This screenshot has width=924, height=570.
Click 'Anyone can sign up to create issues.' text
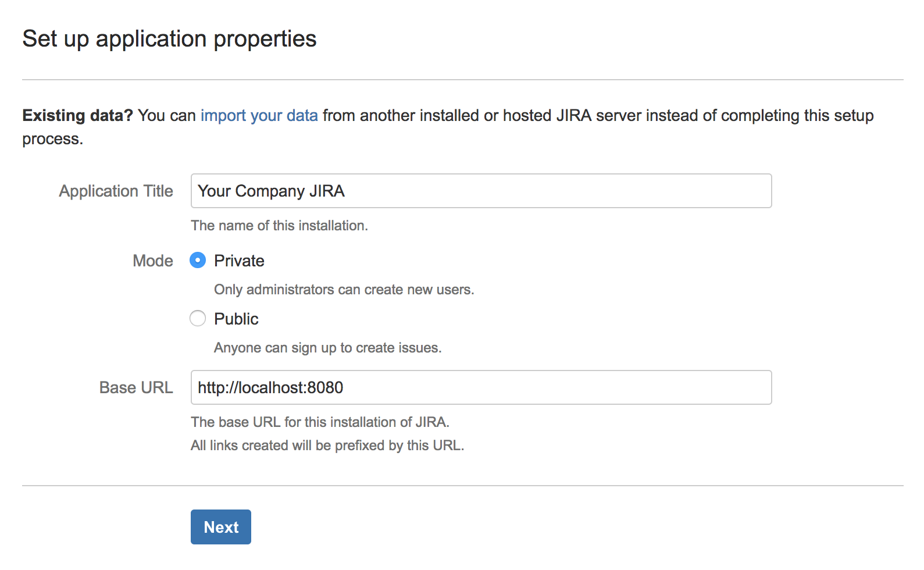click(327, 348)
